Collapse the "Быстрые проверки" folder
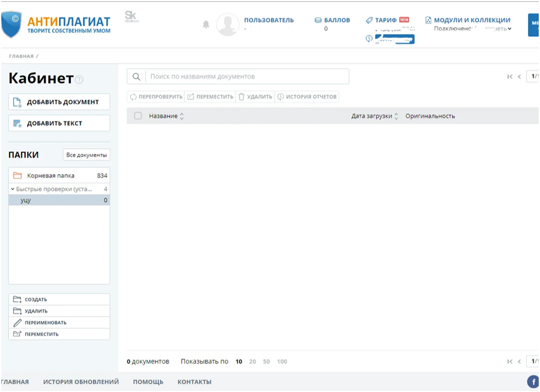 click(x=13, y=188)
